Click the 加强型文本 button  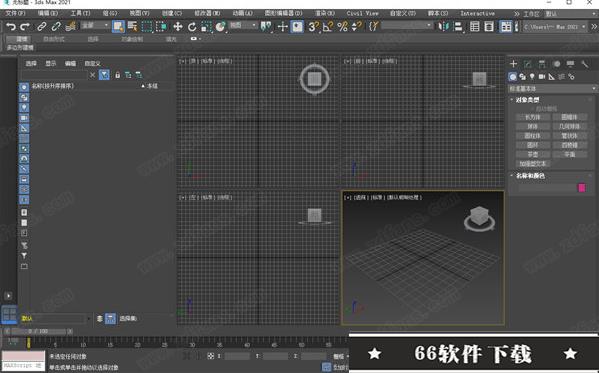tap(533, 164)
